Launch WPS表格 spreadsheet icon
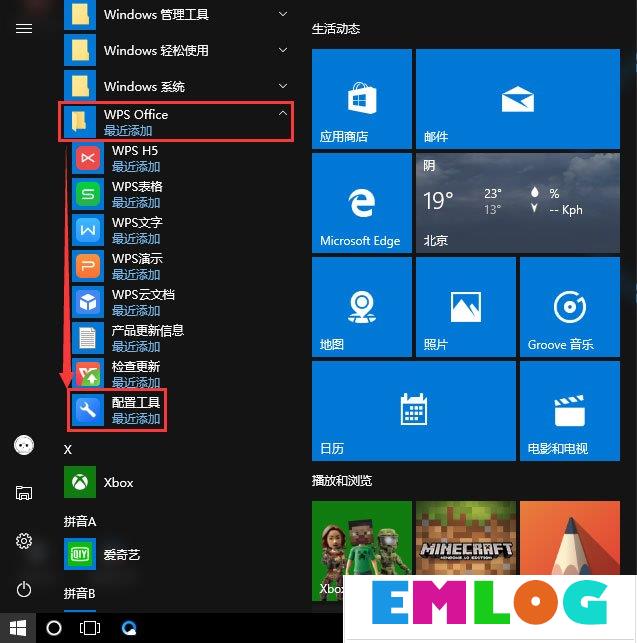 click(x=88, y=194)
